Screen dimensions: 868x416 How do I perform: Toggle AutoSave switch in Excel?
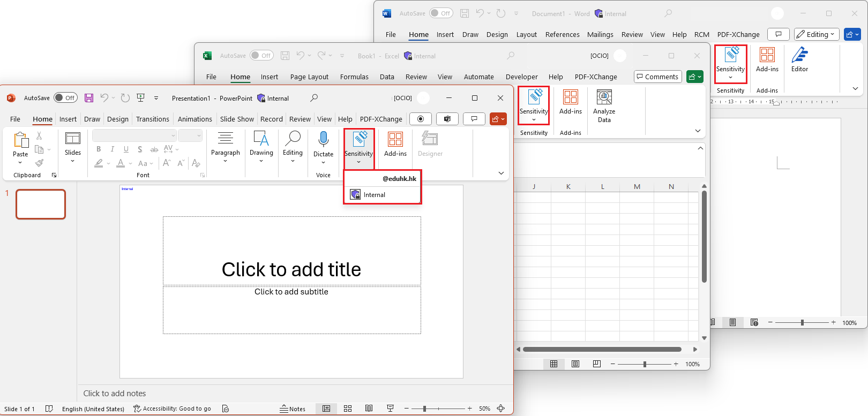[261, 56]
